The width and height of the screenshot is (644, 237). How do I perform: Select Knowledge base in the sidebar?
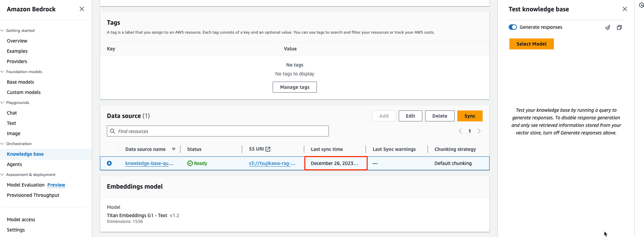(25, 154)
